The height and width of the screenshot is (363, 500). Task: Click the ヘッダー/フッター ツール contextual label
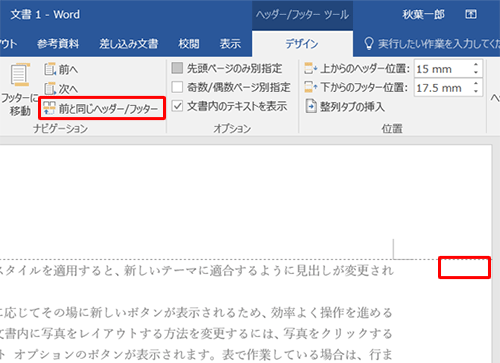[x=302, y=15]
